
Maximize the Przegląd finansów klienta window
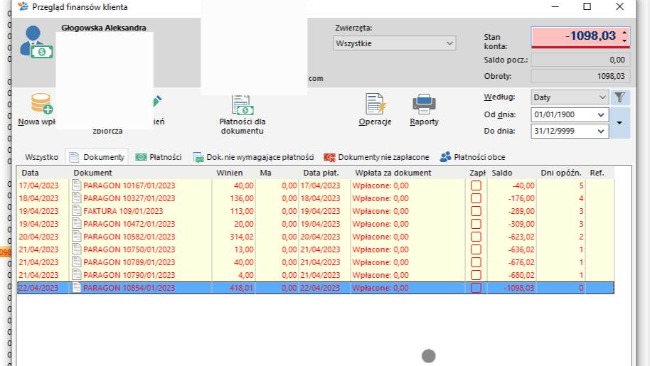coord(587,7)
